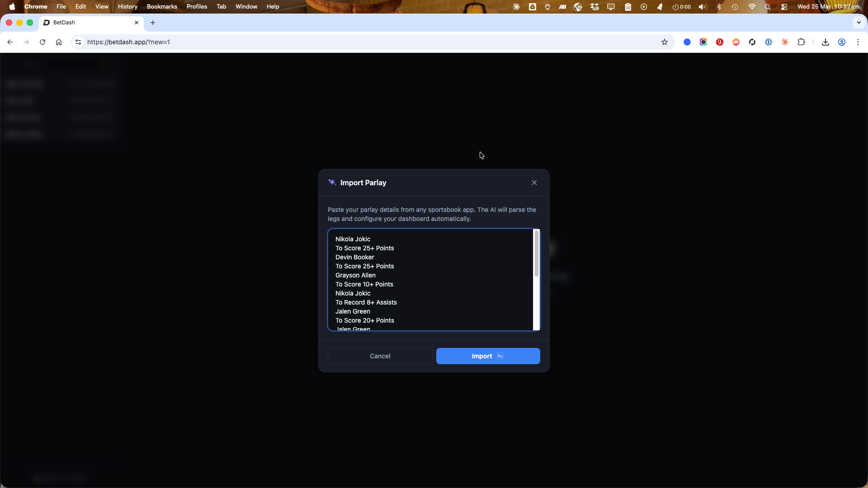Click the 'Devin Booker' text line

(x=355, y=257)
